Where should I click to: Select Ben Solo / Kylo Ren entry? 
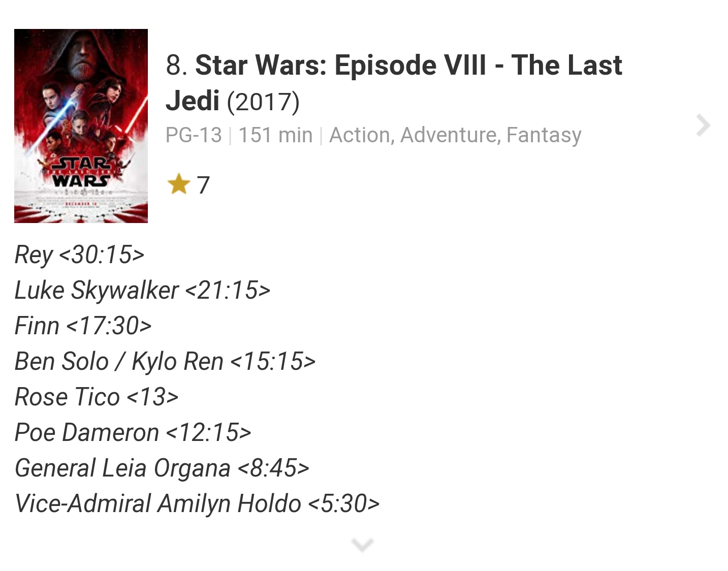pos(165,362)
